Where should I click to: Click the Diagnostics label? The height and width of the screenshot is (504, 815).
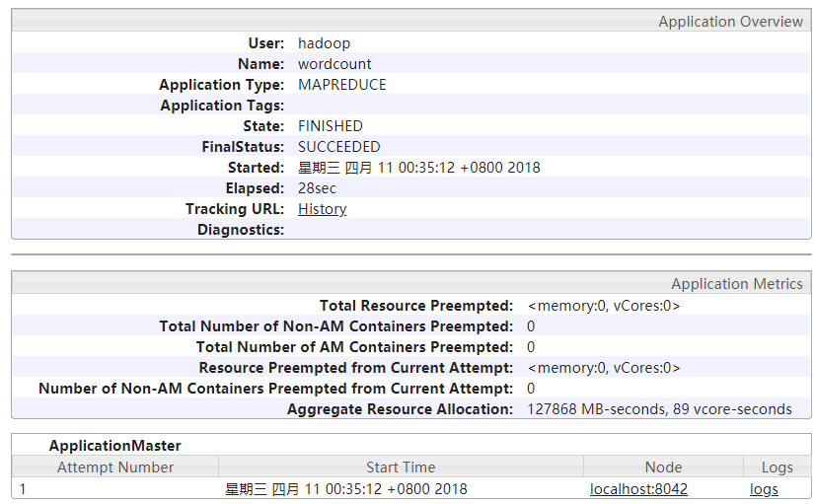pyautogui.click(x=240, y=230)
